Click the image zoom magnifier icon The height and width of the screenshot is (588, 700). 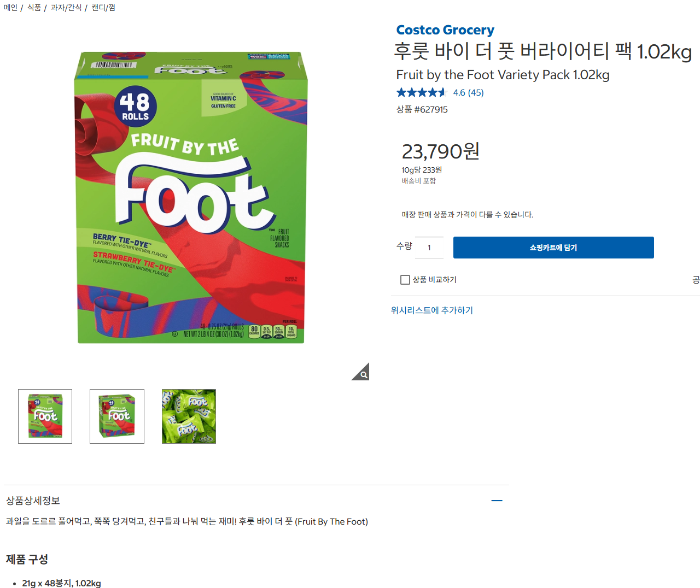point(361,373)
